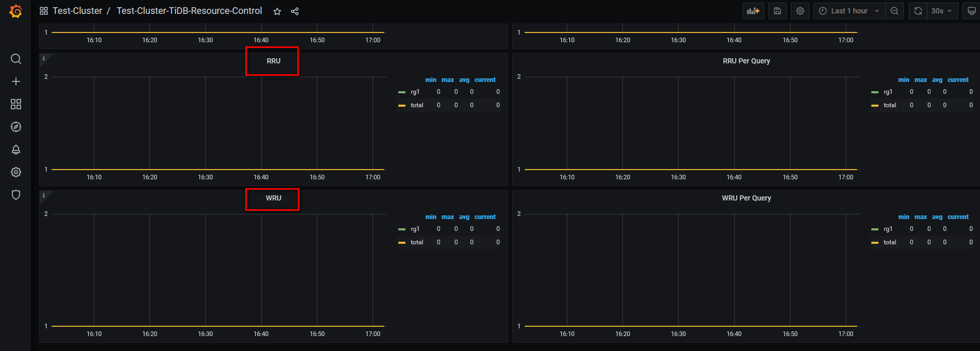Toggle total series in RRU Per Query legend

pyautogui.click(x=890, y=105)
